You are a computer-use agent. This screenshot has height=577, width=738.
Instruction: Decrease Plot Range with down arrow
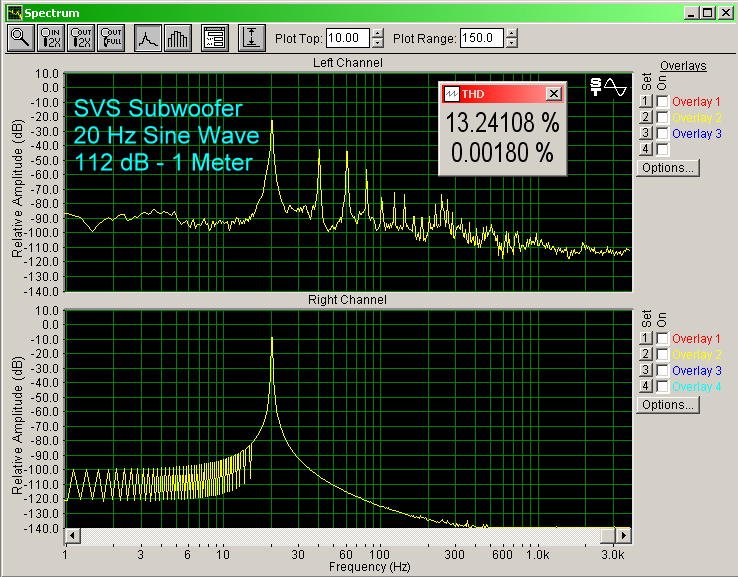[512, 44]
